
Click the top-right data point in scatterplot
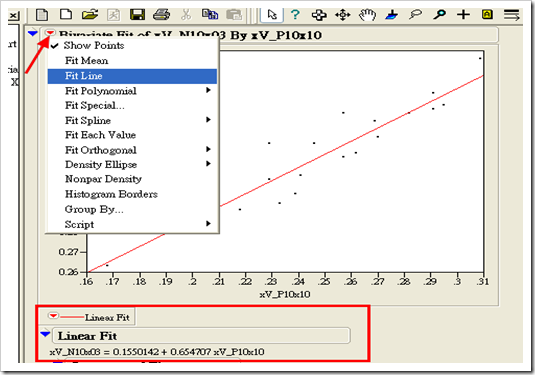480,58
